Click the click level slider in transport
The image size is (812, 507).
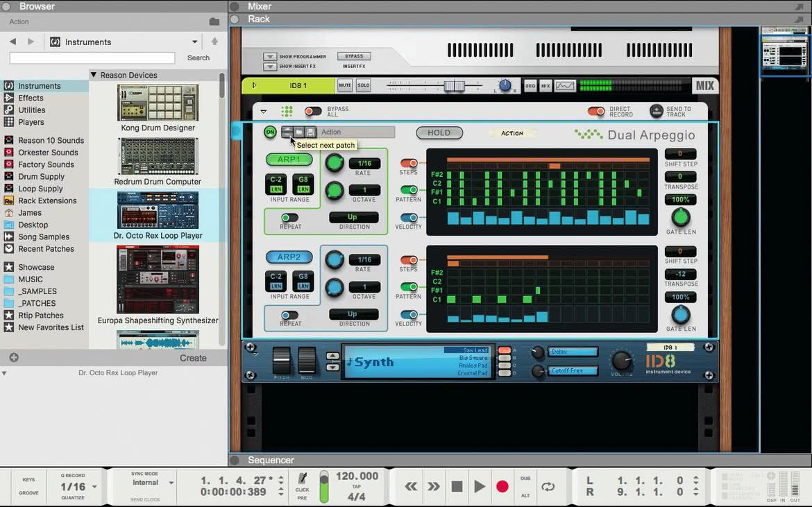pos(324,486)
